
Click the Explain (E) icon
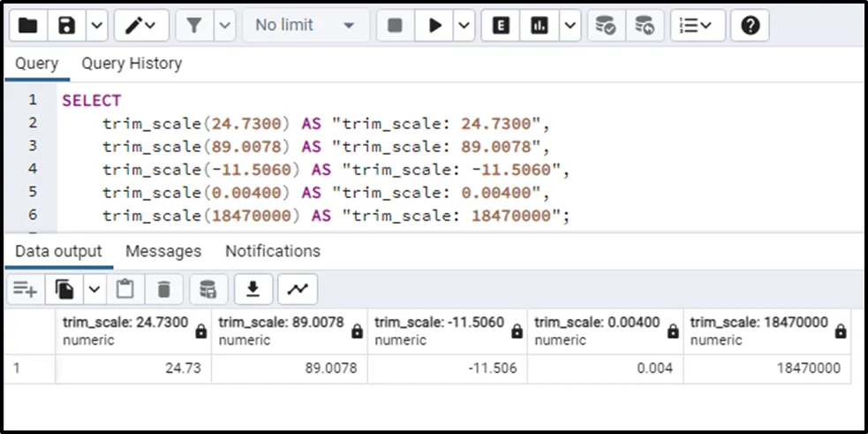click(x=501, y=26)
